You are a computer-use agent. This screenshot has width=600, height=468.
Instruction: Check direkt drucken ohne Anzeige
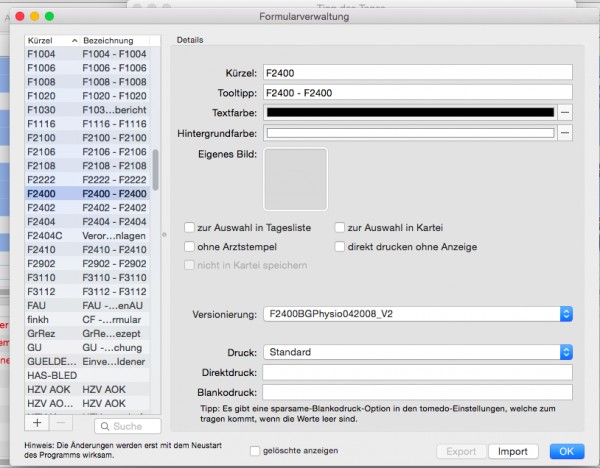[x=340, y=247]
